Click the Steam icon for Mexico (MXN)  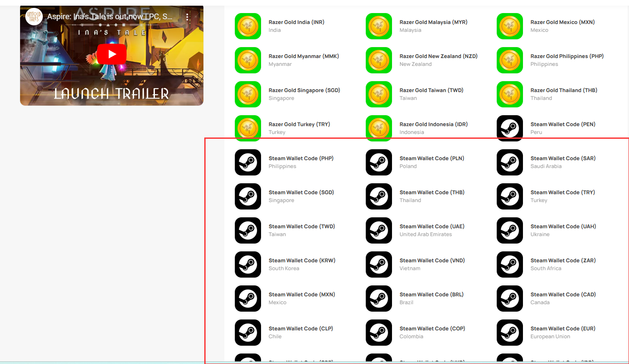pyautogui.click(x=248, y=299)
